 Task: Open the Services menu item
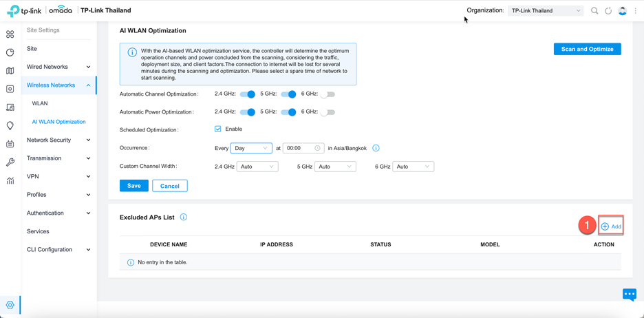[38, 231]
